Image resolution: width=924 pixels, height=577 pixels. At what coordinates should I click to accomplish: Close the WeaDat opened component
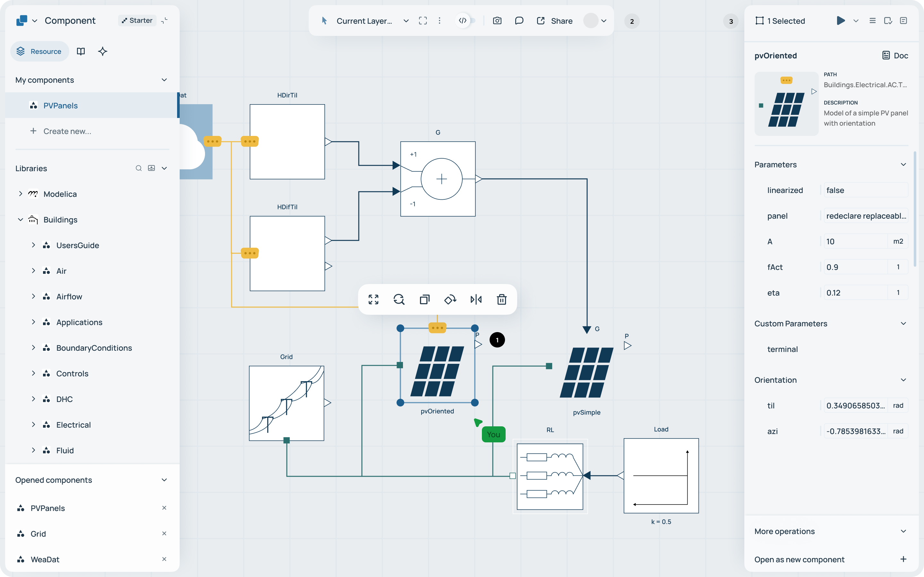point(164,559)
